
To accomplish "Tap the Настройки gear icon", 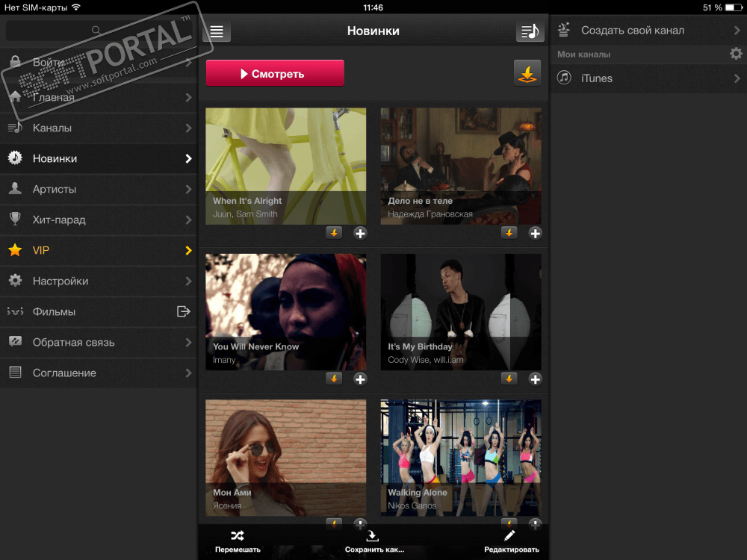I will pyautogui.click(x=15, y=280).
